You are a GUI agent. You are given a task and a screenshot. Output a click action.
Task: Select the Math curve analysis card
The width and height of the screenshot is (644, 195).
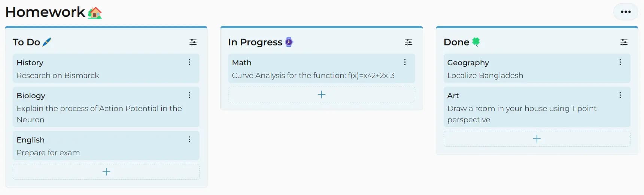pos(313,75)
